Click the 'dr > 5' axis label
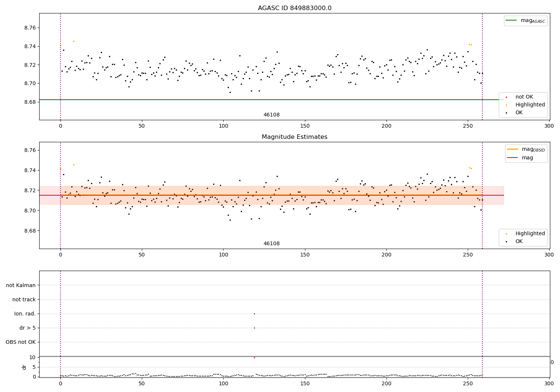This screenshot has height=392, width=560. [x=28, y=328]
